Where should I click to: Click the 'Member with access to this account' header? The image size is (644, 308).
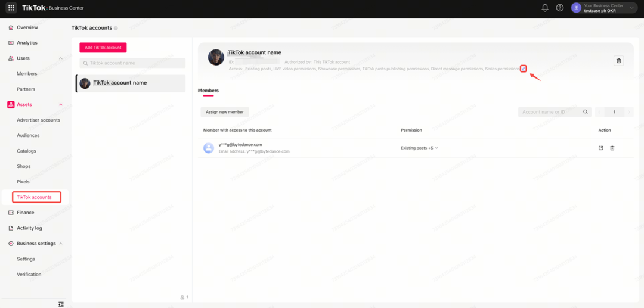pos(237,130)
